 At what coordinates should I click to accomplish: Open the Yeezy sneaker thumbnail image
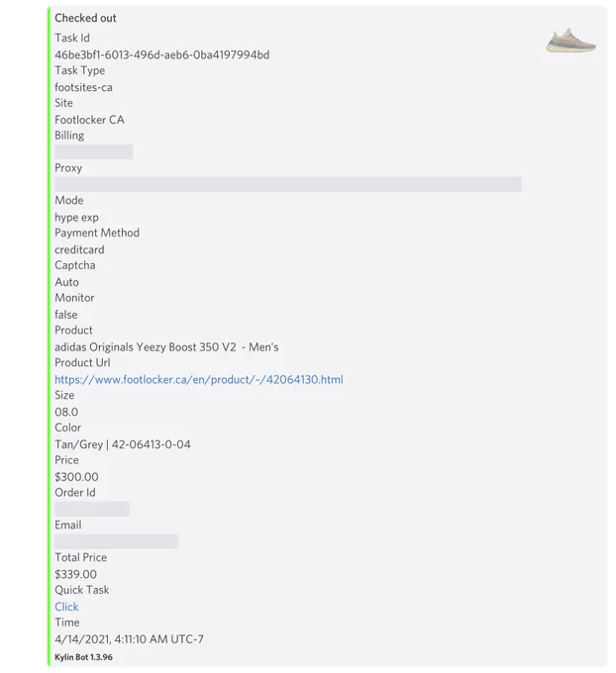click(x=570, y=41)
